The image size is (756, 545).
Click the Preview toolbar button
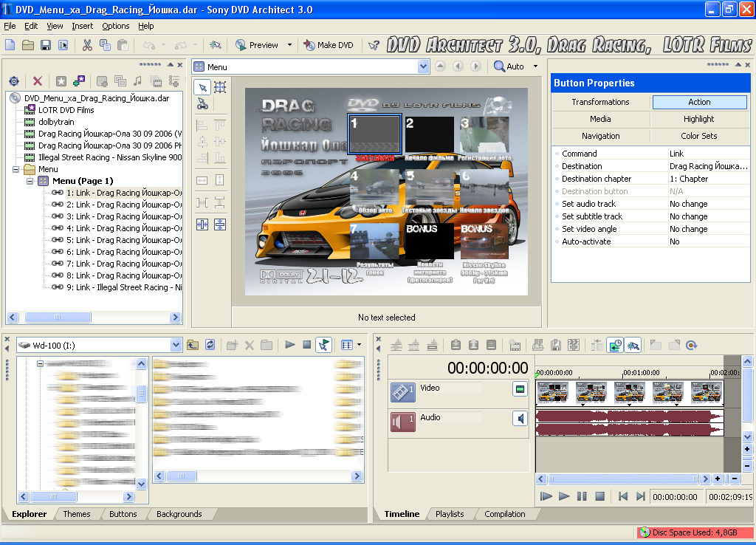(257, 45)
